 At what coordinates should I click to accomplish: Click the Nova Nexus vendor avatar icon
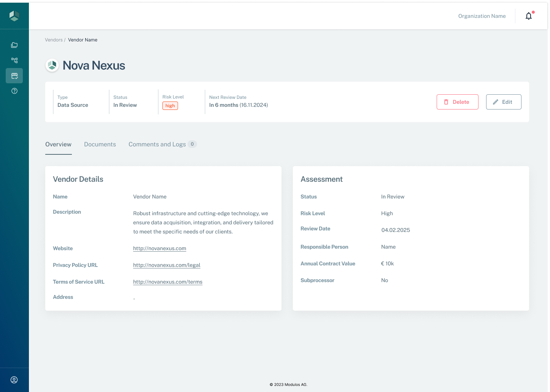[x=52, y=65]
